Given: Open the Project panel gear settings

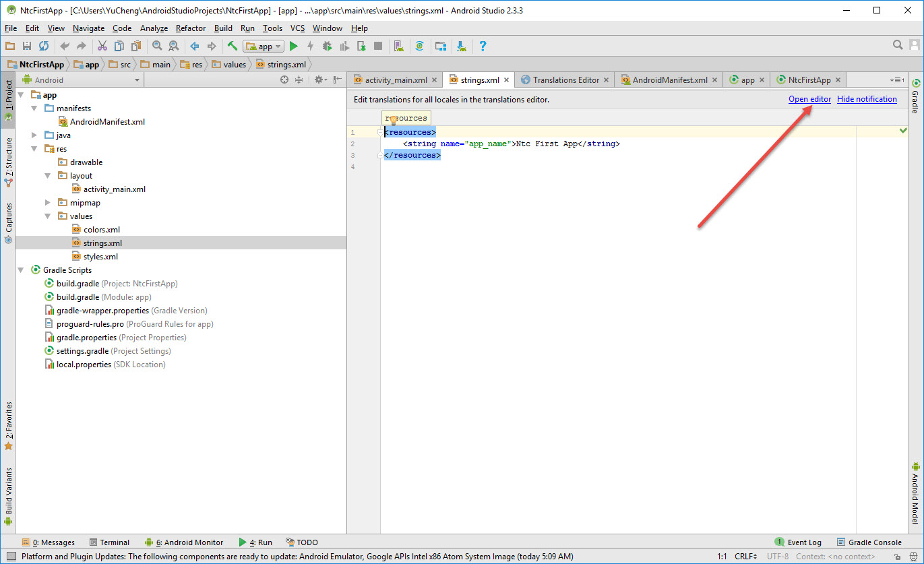Looking at the screenshot, I should [320, 80].
